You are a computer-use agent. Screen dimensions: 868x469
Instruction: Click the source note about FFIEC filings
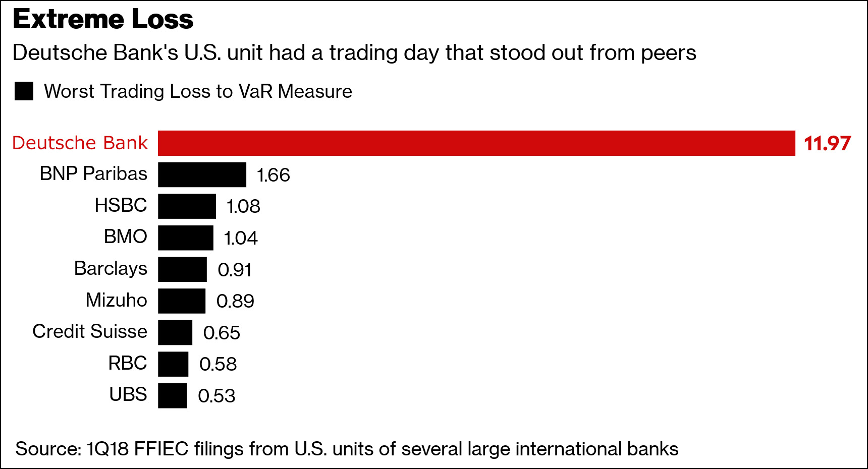coord(347,448)
